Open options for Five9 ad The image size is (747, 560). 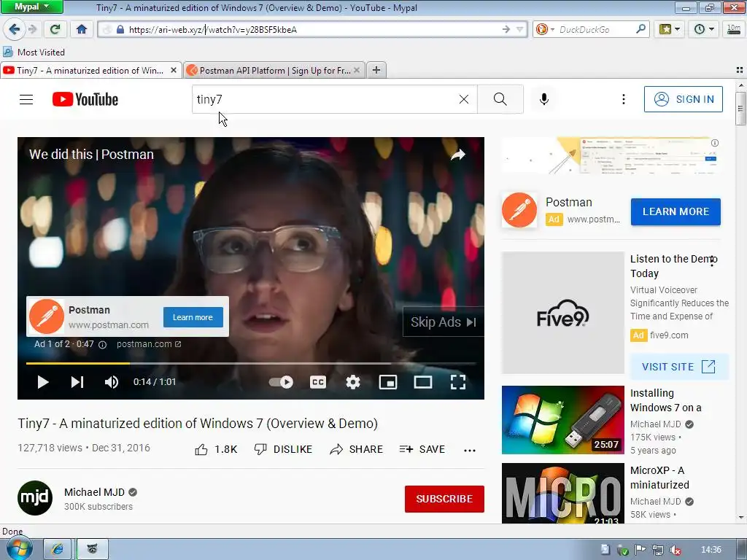712,260
